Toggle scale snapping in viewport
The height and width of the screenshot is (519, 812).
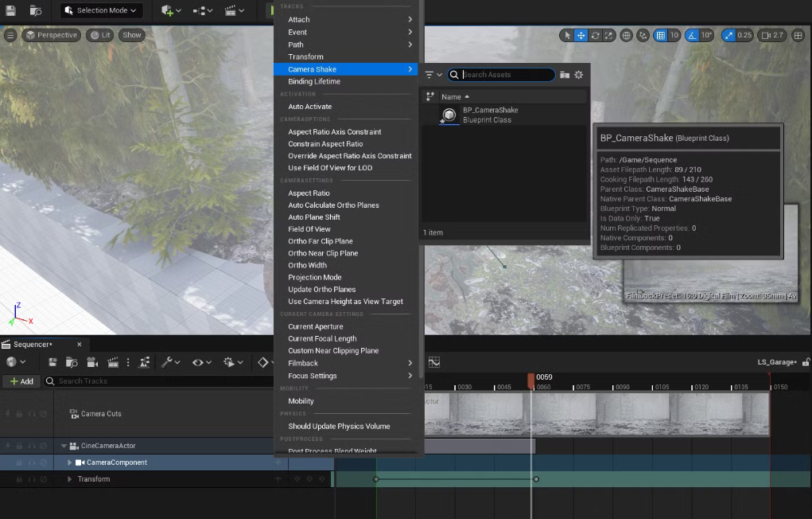coord(728,35)
